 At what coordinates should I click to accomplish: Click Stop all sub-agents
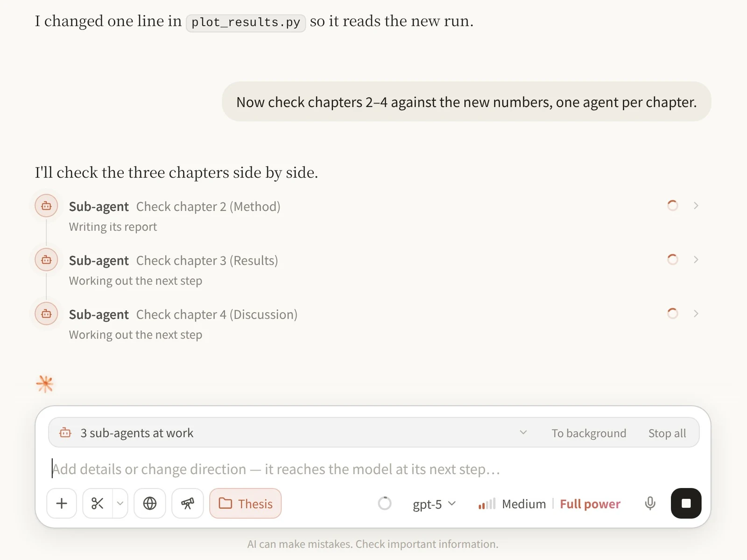[667, 433]
